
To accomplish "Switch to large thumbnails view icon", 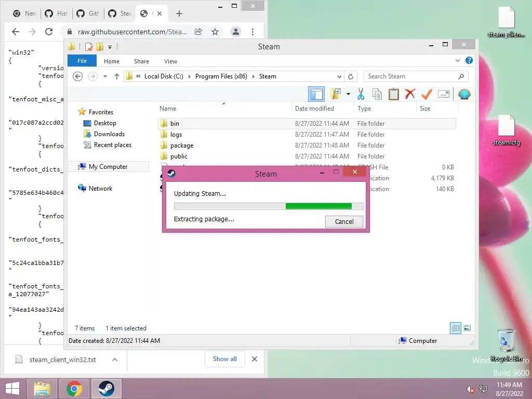I will (x=467, y=328).
